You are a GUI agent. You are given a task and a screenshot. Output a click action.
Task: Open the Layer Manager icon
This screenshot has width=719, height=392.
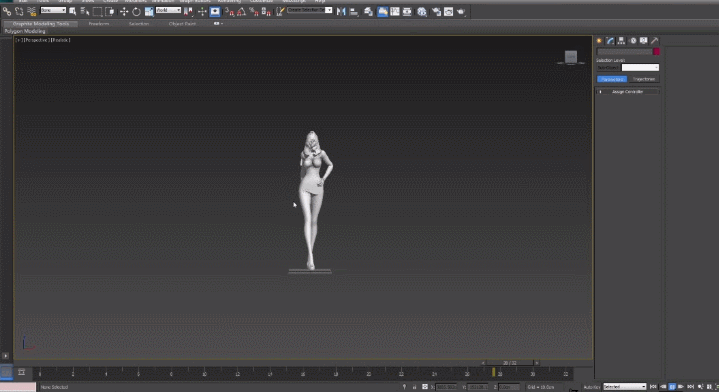(x=368, y=11)
